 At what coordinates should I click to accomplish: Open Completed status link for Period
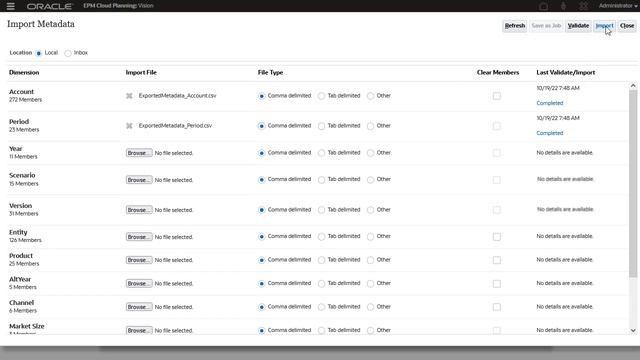click(549, 133)
